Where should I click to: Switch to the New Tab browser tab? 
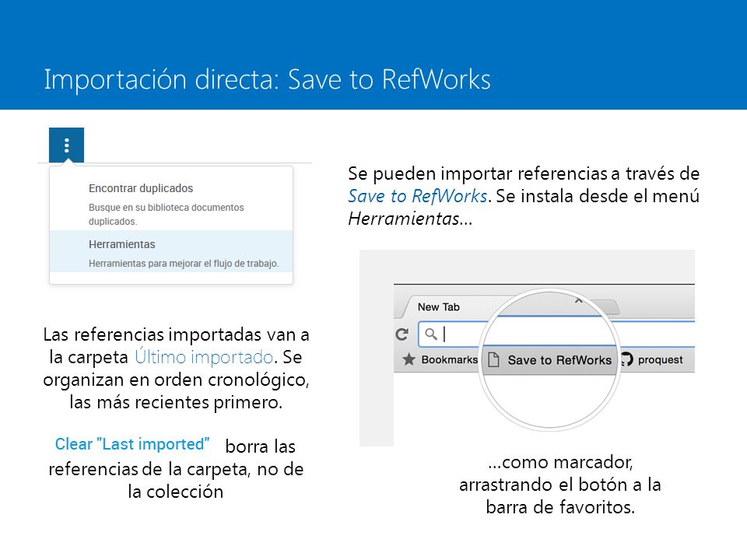point(438,307)
